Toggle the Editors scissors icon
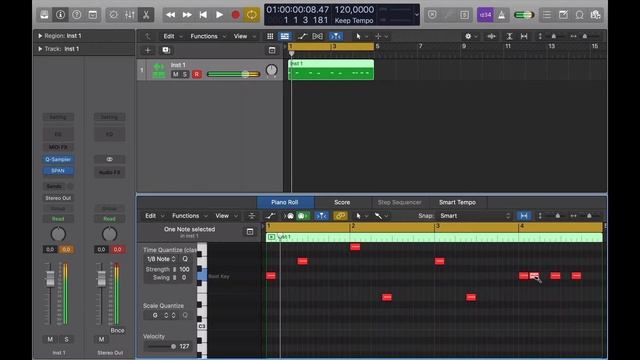640x360 pixels. click(146, 15)
